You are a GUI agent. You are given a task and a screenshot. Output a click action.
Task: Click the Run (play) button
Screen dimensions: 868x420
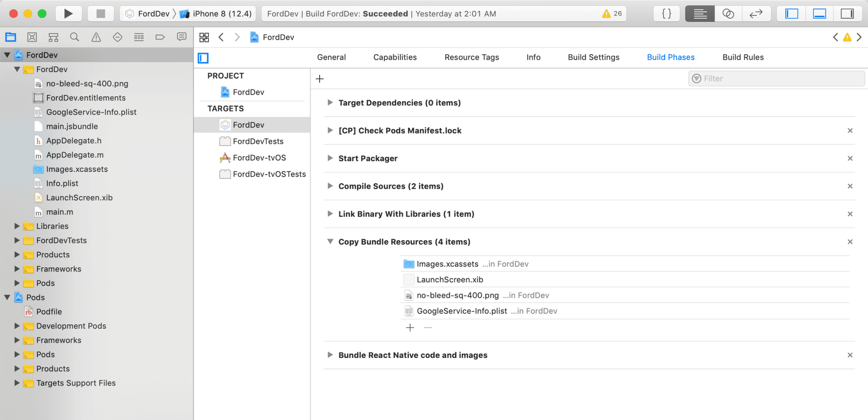[68, 14]
